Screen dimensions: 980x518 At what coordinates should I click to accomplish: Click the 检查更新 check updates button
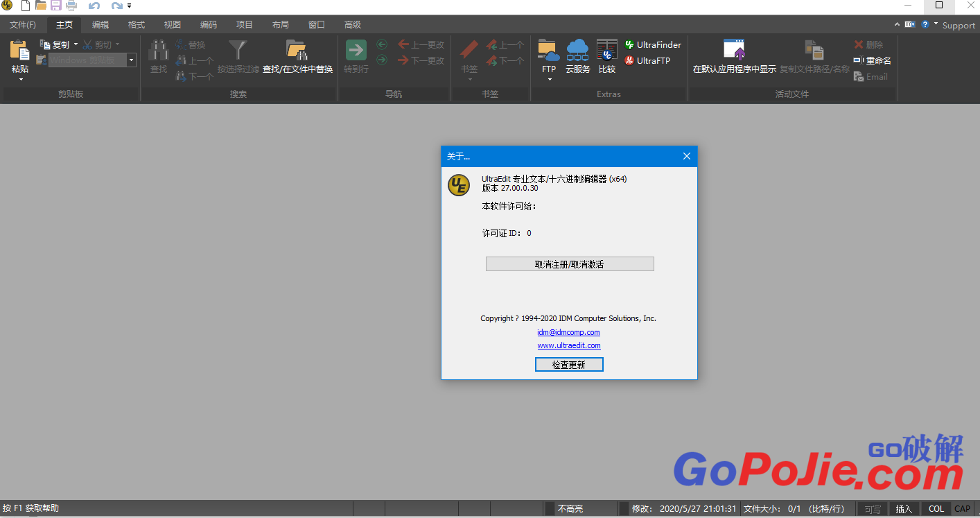pos(569,365)
